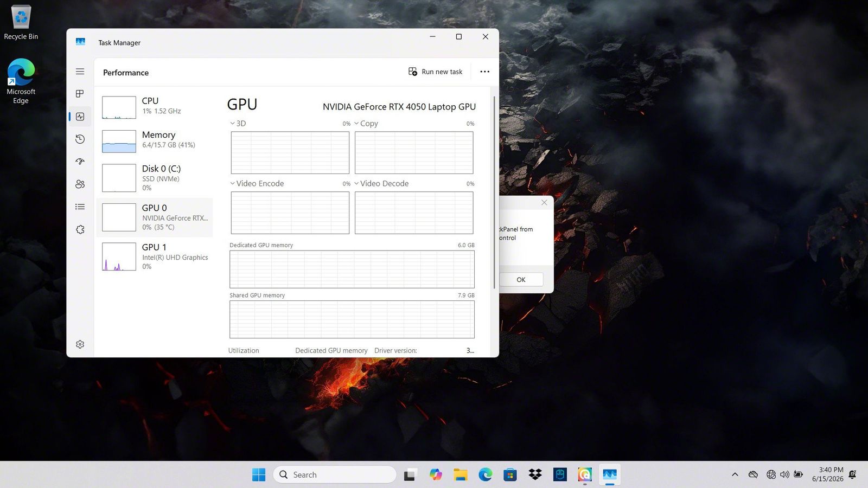Viewport: 868px width, 488px height.
Task: Open the network globe tray icon
Action: point(771,474)
